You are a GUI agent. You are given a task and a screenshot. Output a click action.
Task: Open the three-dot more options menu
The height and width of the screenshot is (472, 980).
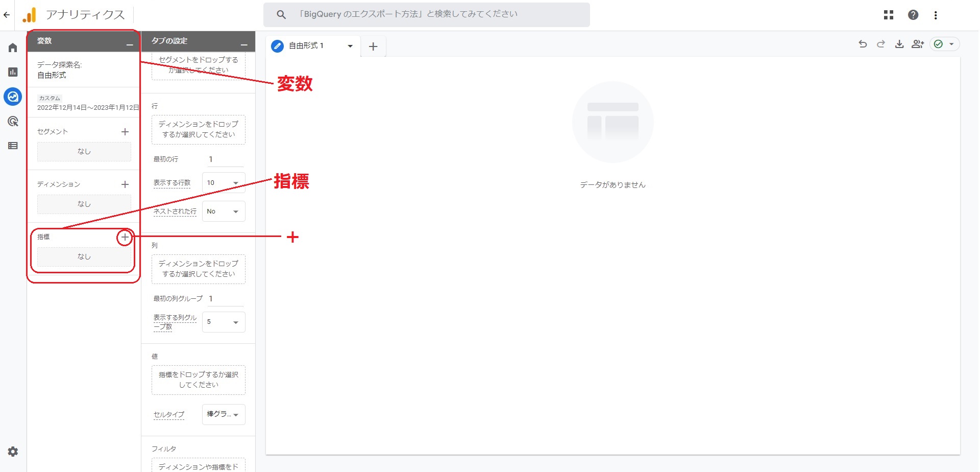point(936,15)
